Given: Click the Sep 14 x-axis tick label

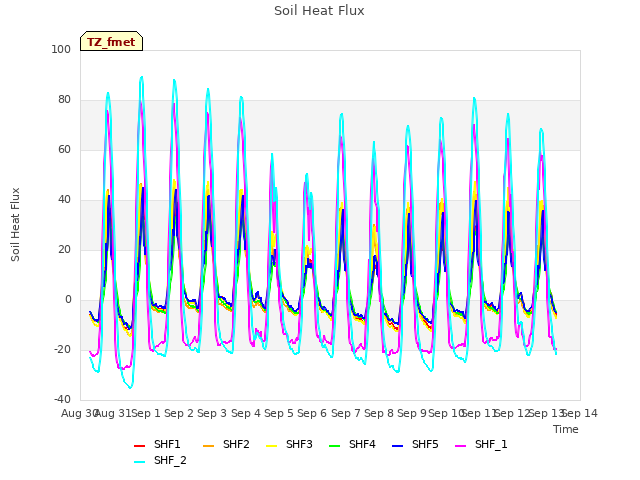Looking at the screenshot, I should coord(580,413).
